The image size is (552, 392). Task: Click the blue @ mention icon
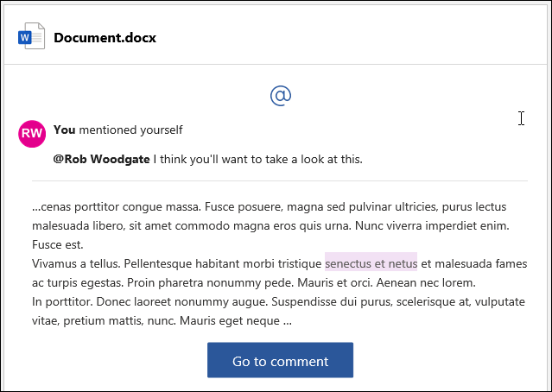[x=280, y=95]
